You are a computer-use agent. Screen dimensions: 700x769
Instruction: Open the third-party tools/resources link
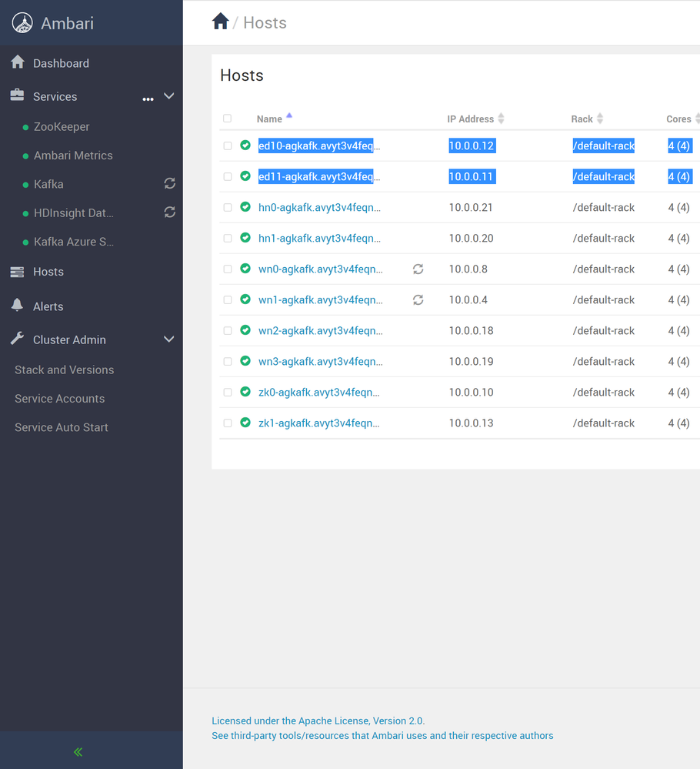382,736
